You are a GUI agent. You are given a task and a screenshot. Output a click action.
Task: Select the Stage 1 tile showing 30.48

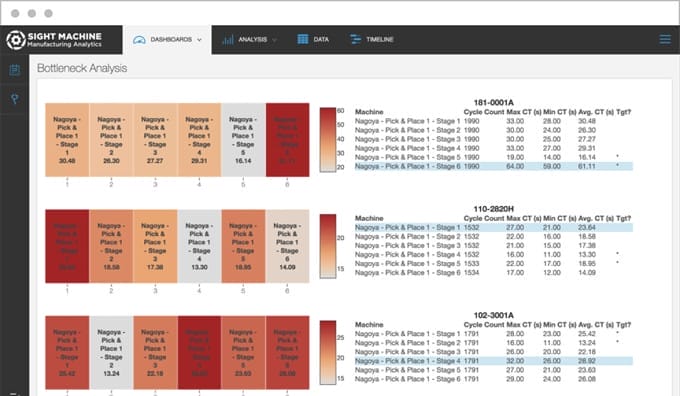(x=67, y=140)
